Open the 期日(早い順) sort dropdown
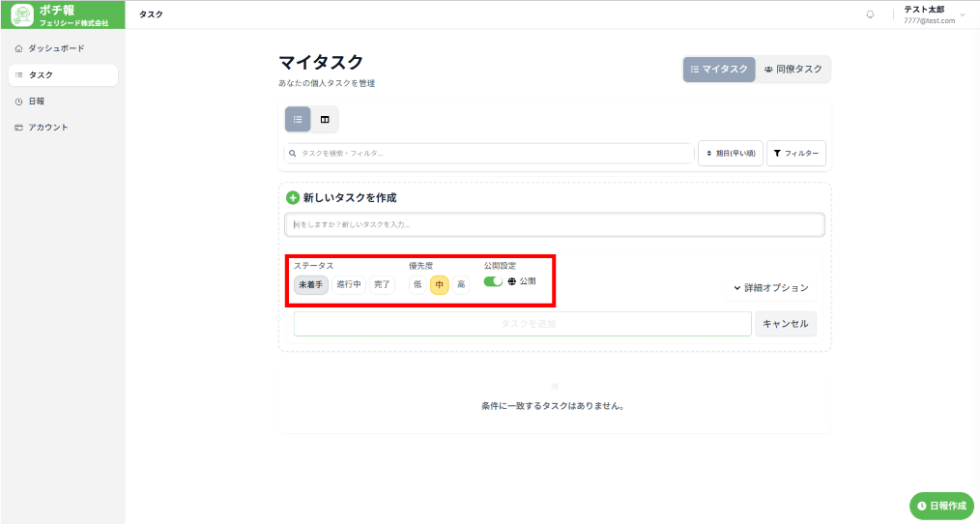 [x=731, y=154]
